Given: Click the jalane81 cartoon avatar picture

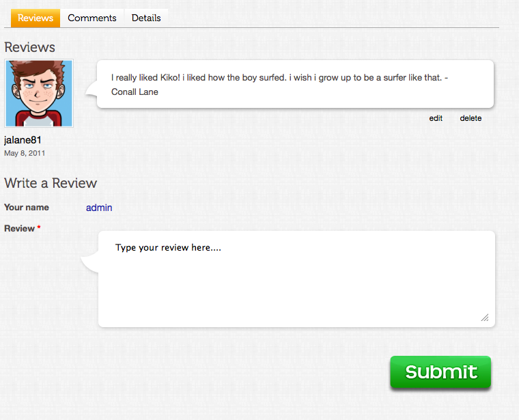Looking at the screenshot, I should [x=39, y=94].
